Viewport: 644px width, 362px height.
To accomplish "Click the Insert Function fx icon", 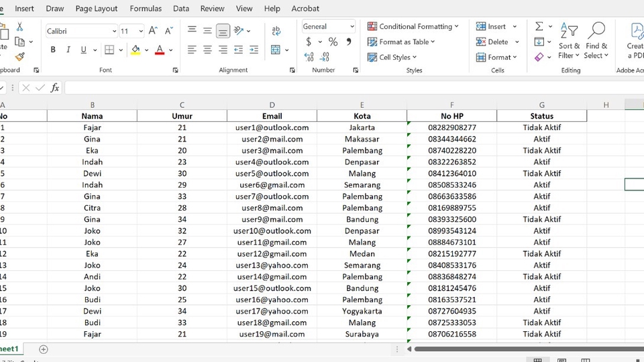I will coord(55,88).
